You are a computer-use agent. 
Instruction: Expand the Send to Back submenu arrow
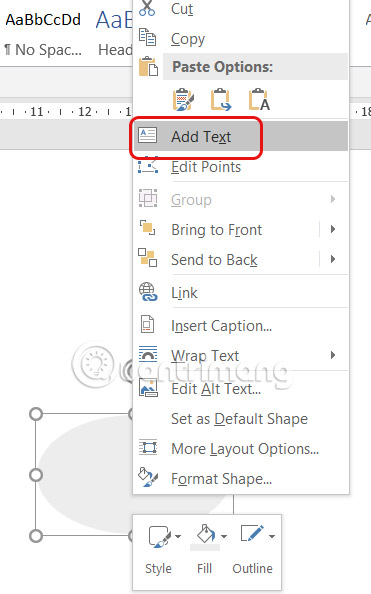(x=333, y=259)
